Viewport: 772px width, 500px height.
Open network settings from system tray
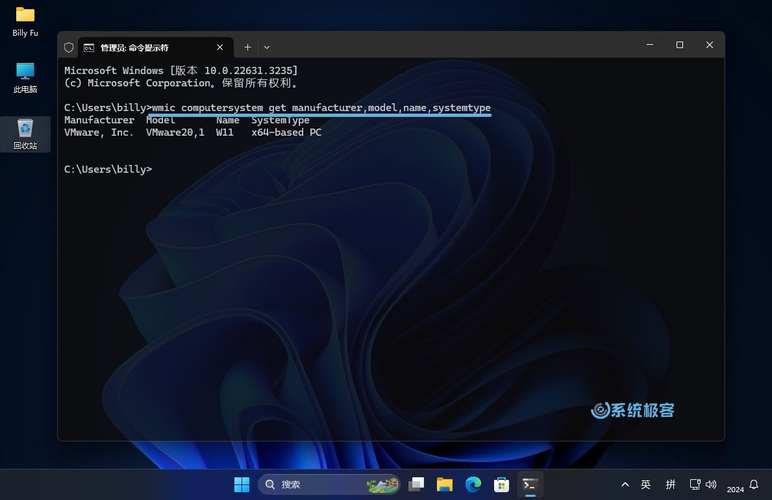click(694, 485)
